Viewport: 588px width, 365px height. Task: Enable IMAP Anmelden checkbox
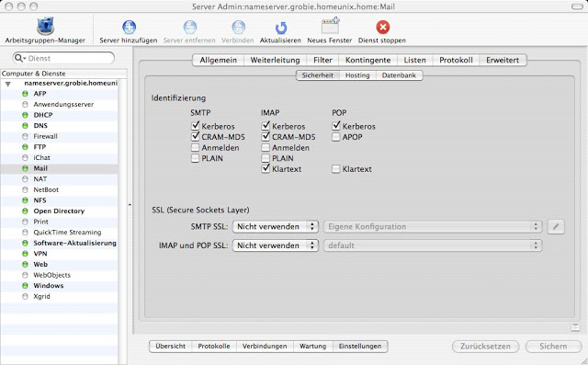click(x=266, y=147)
